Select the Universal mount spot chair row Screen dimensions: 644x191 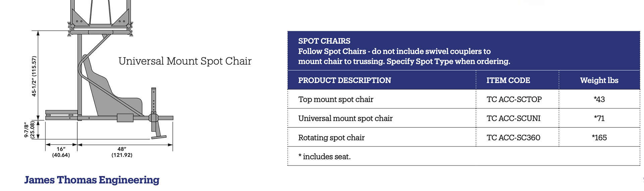[x=464, y=118]
